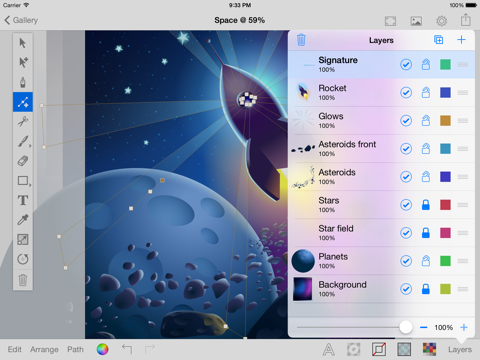The width and height of the screenshot is (480, 360).
Task: Toggle visibility of the Glows layer
Action: tap(406, 120)
